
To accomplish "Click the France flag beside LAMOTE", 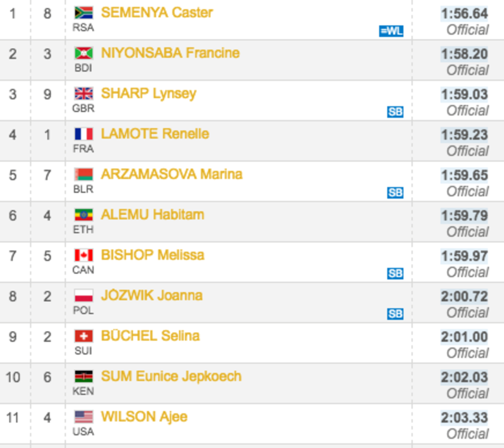I will coord(84,134).
